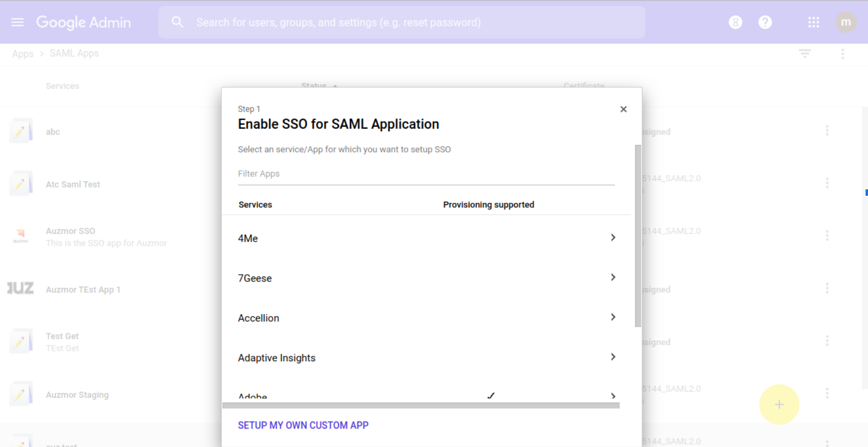Open the Help question mark icon
Image resolution: width=868 pixels, height=447 pixels.
coord(765,22)
